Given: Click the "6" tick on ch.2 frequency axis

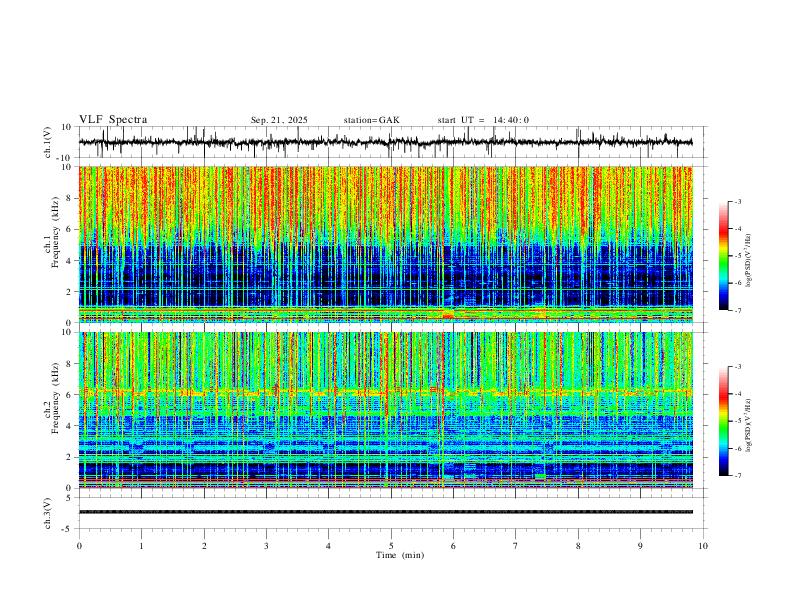Looking at the screenshot, I should 70,395.
